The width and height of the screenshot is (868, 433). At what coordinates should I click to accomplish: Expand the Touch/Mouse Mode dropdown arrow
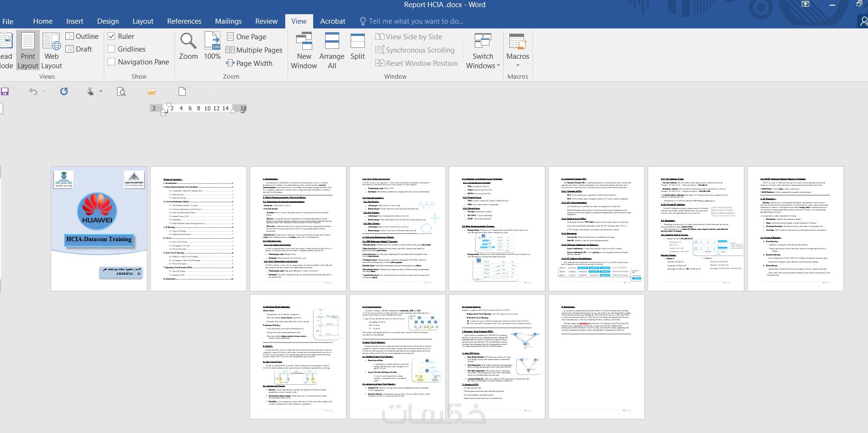(x=101, y=91)
